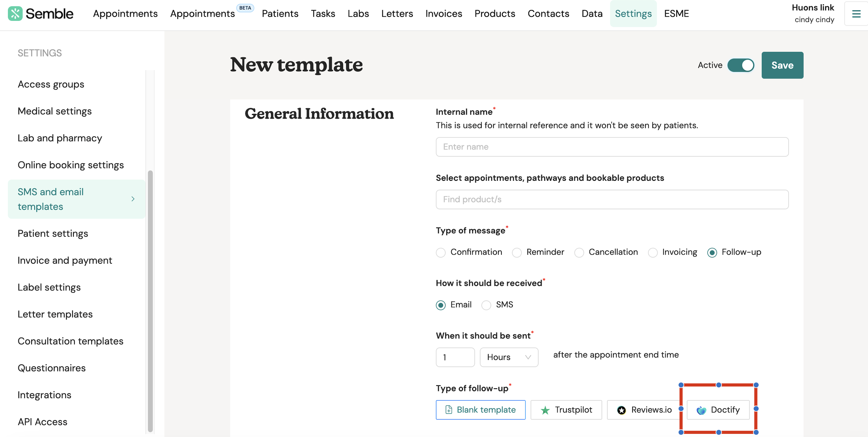
Task: Select the Confirmation message type
Action: pyautogui.click(x=441, y=252)
